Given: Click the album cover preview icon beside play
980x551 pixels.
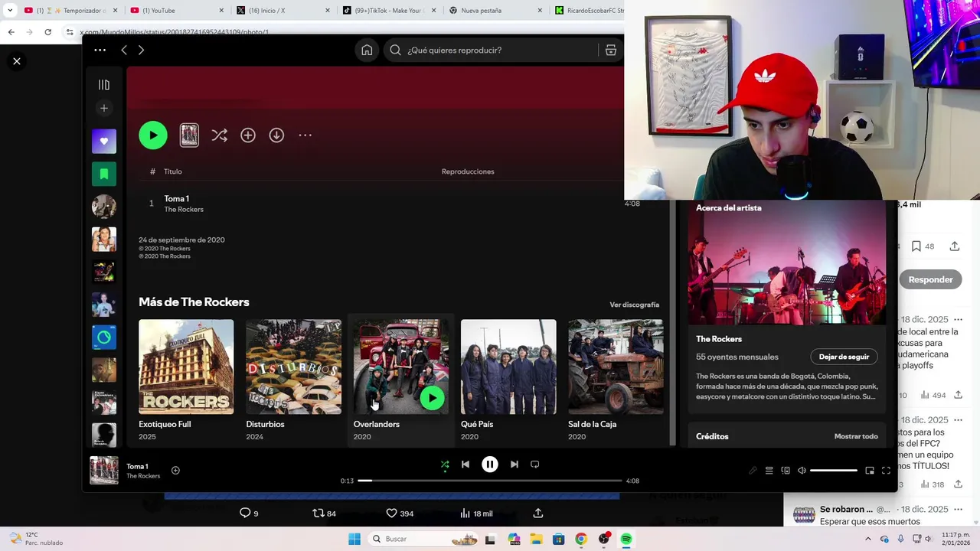Looking at the screenshot, I should point(189,135).
